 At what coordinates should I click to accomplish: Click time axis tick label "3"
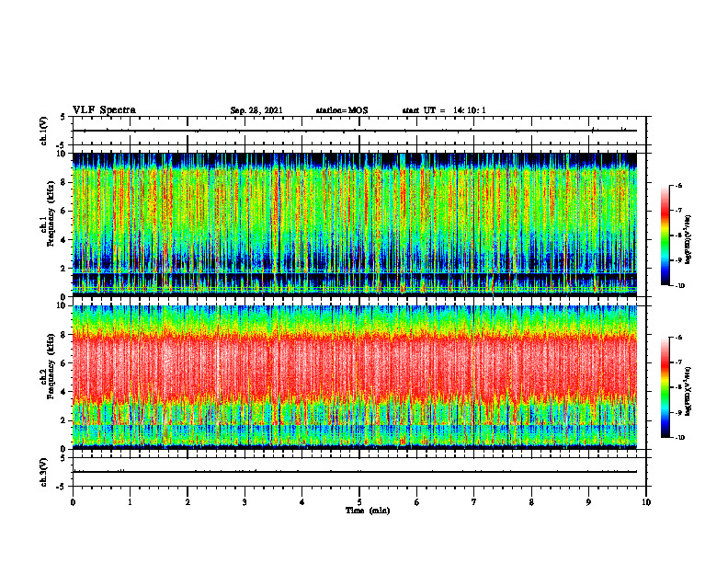pyautogui.click(x=245, y=502)
